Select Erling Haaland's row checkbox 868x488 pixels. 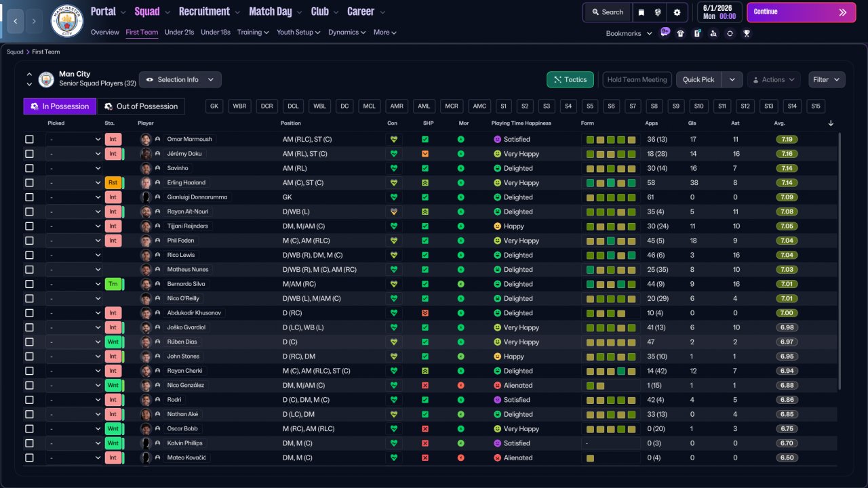click(x=29, y=183)
